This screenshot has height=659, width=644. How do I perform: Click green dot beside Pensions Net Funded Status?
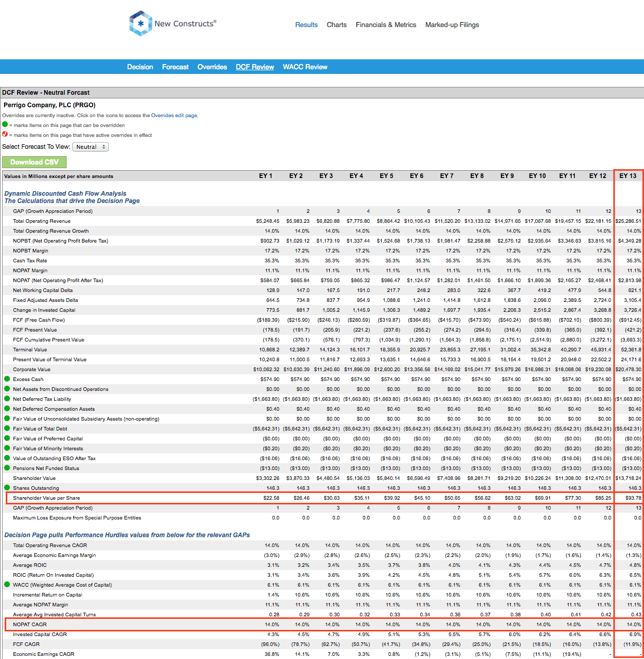pos(7,468)
